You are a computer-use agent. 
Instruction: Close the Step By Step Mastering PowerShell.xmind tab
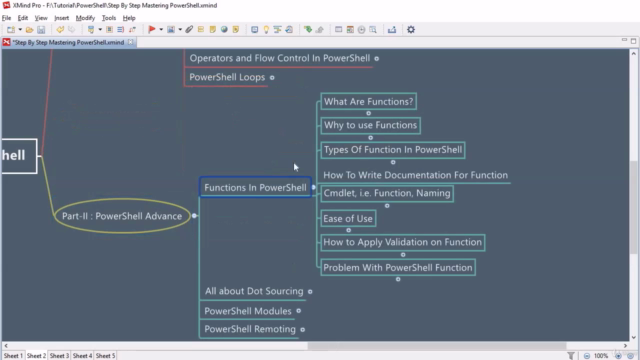click(130, 42)
